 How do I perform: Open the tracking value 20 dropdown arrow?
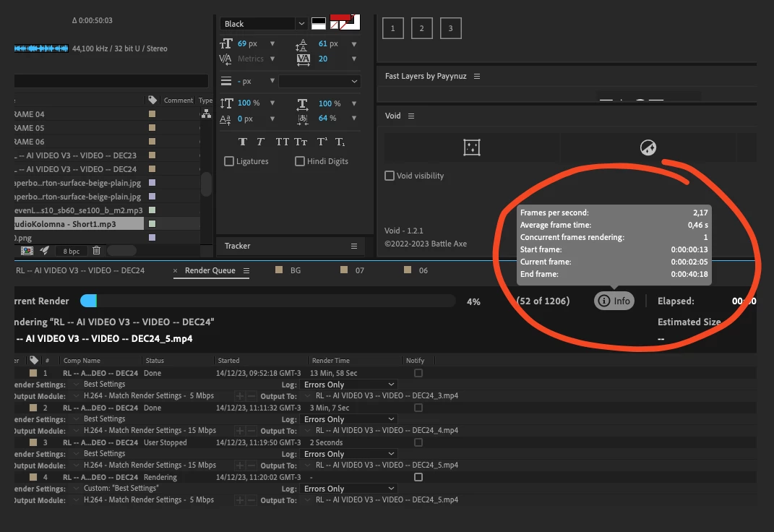coord(354,59)
